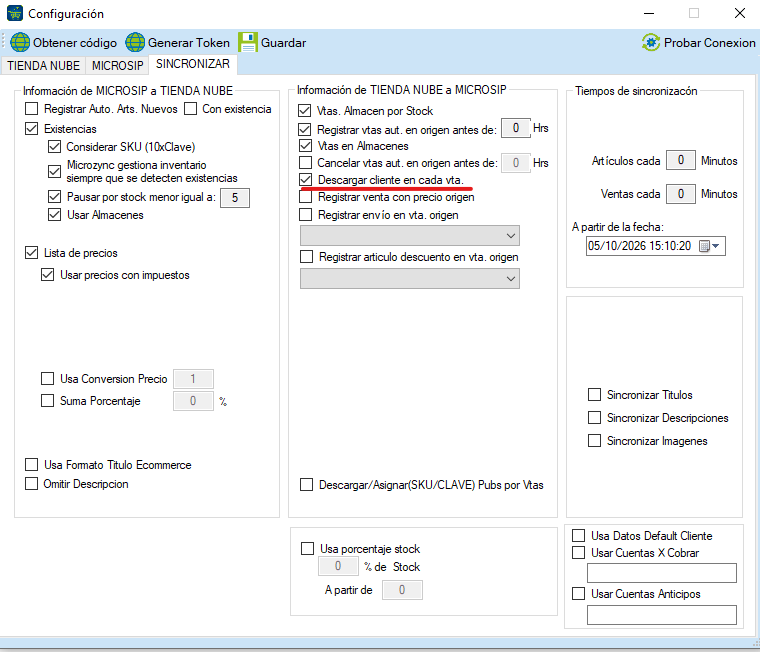Enable Registrar venta con precio origen

tap(305, 197)
